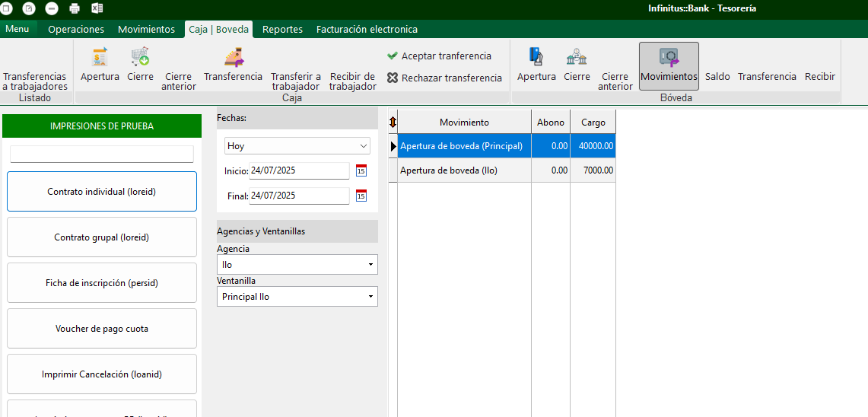Click the Caja Transferencia cash register icon
868x417 pixels.
(x=233, y=58)
